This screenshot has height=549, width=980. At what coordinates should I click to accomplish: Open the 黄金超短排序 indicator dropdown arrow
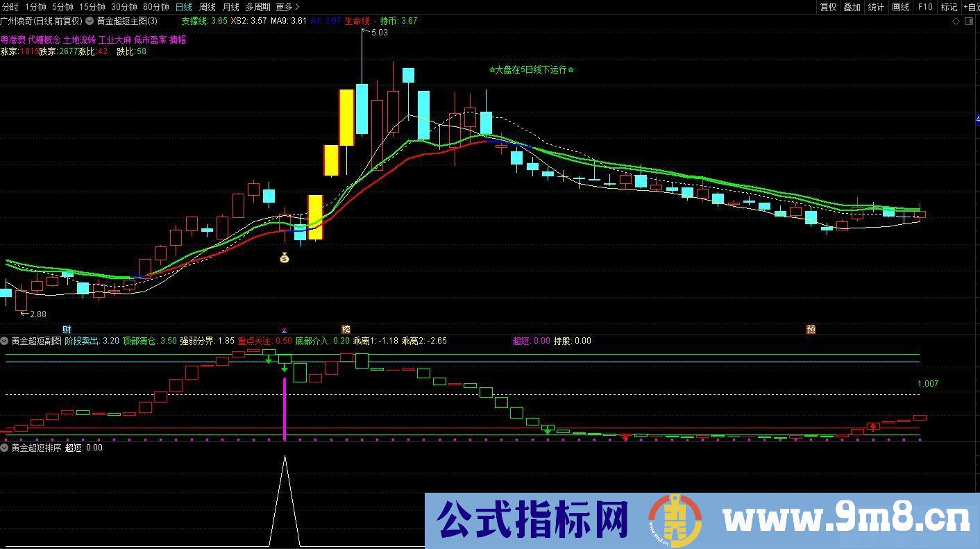click(x=5, y=448)
